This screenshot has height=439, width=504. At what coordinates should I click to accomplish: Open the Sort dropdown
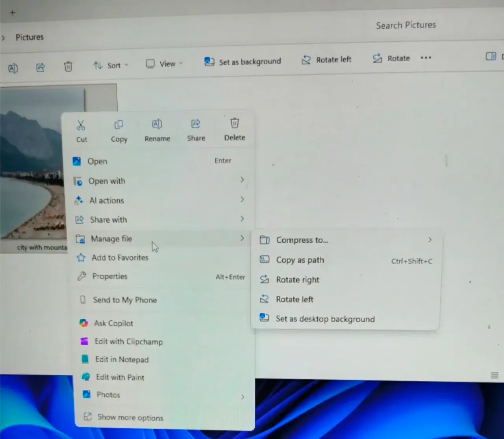pyautogui.click(x=111, y=65)
